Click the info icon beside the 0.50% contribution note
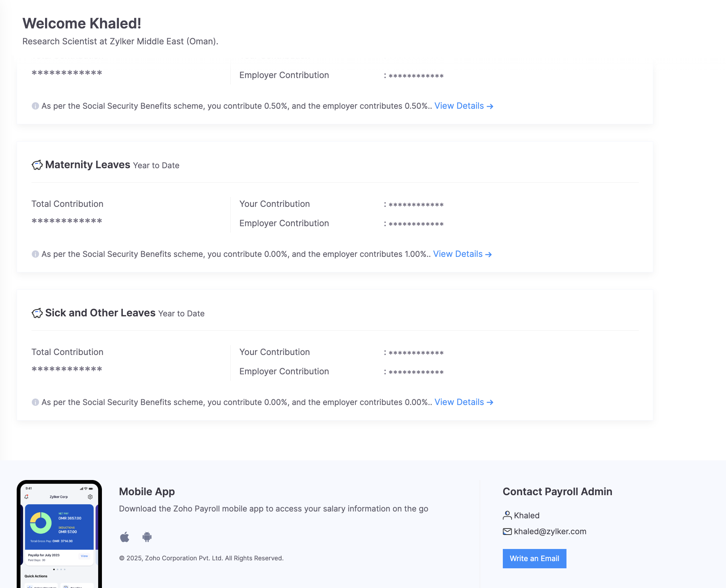This screenshot has width=726, height=588. [35, 106]
